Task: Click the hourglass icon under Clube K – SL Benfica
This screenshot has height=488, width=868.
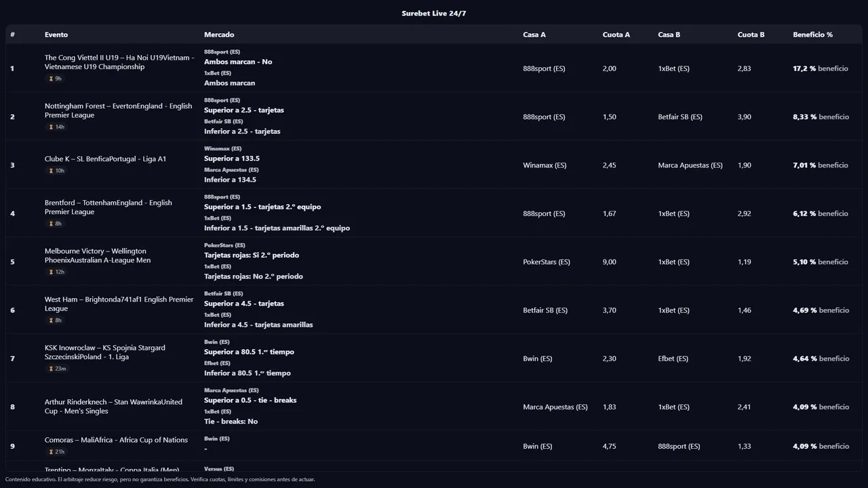Action: pos(51,171)
